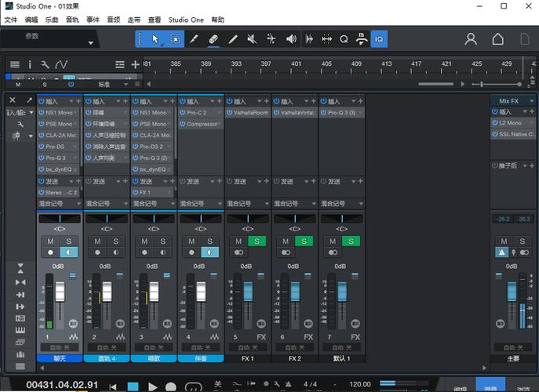The height and width of the screenshot is (392, 539).
Task: Open the ValhallaVintage insert on channel 6
Action: (295, 112)
